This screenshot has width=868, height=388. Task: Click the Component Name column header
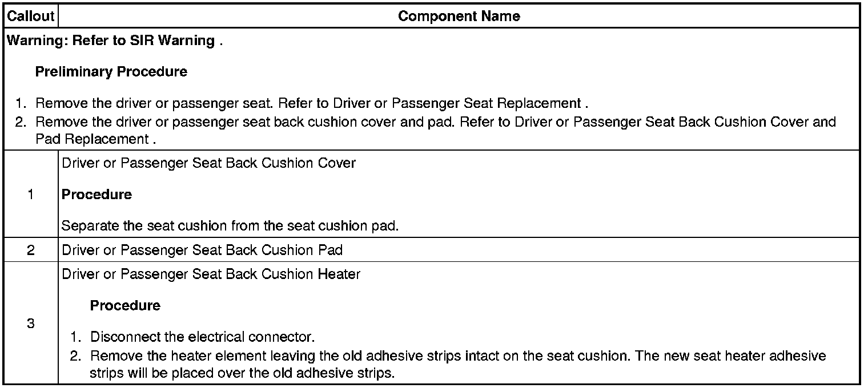click(x=459, y=16)
